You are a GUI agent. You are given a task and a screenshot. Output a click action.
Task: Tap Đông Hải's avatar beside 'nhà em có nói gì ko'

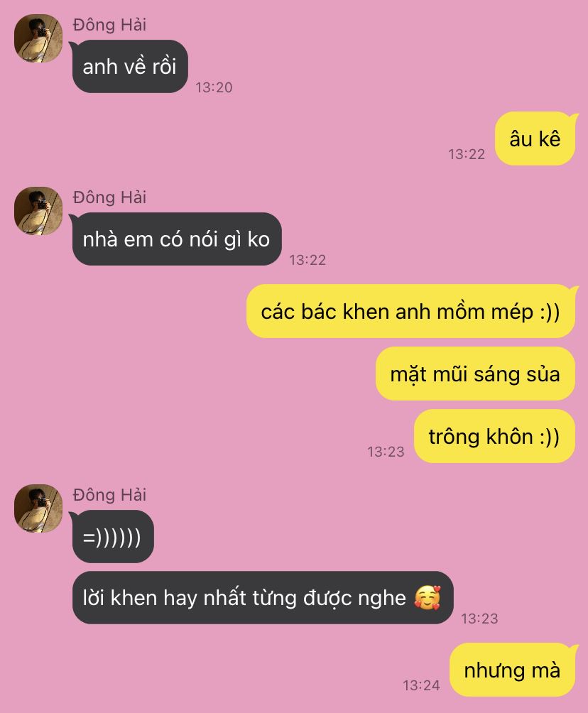pos(38,211)
